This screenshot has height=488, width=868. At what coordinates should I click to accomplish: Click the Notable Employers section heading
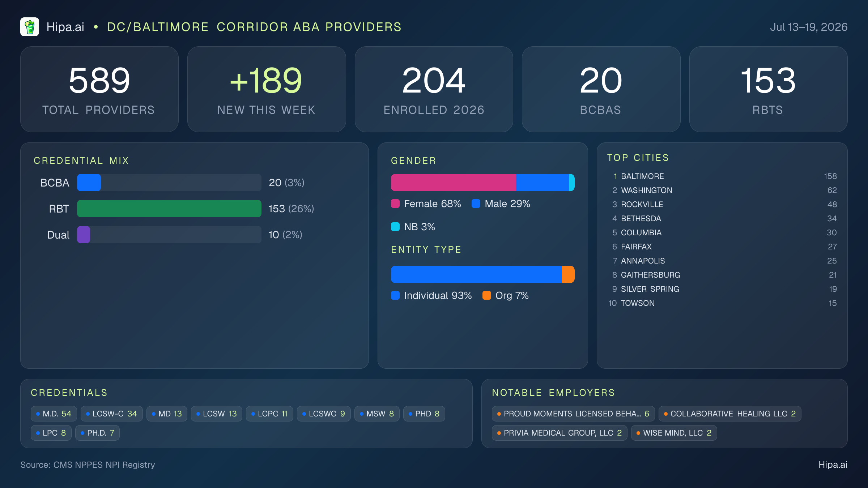point(554,393)
